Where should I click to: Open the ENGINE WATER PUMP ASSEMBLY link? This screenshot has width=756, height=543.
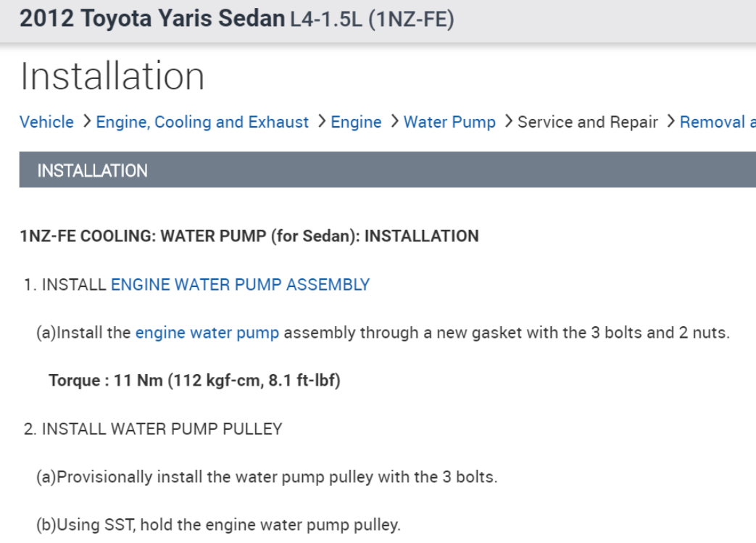[x=240, y=285]
